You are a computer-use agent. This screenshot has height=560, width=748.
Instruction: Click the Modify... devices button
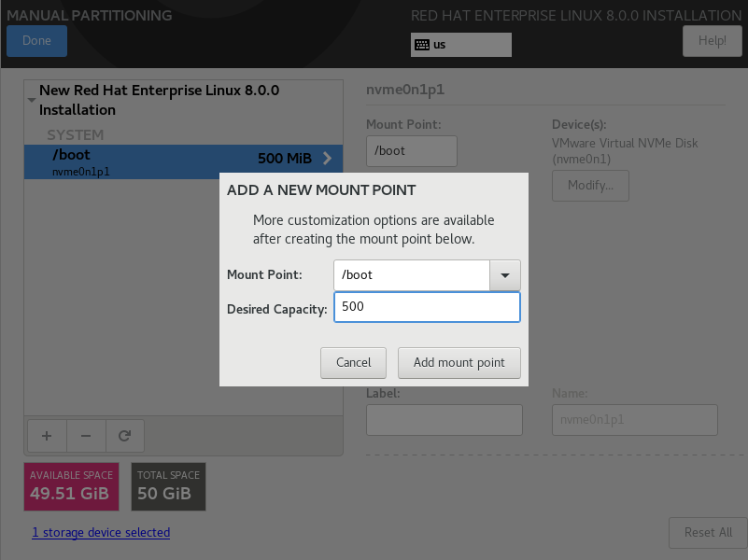[590, 186]
